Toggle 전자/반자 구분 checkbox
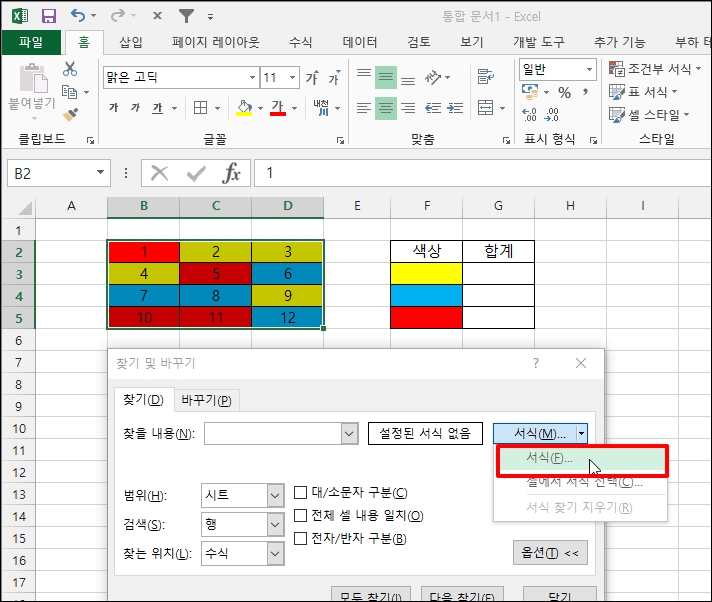This screenshot has width=712, height=602. pos(300,538)
